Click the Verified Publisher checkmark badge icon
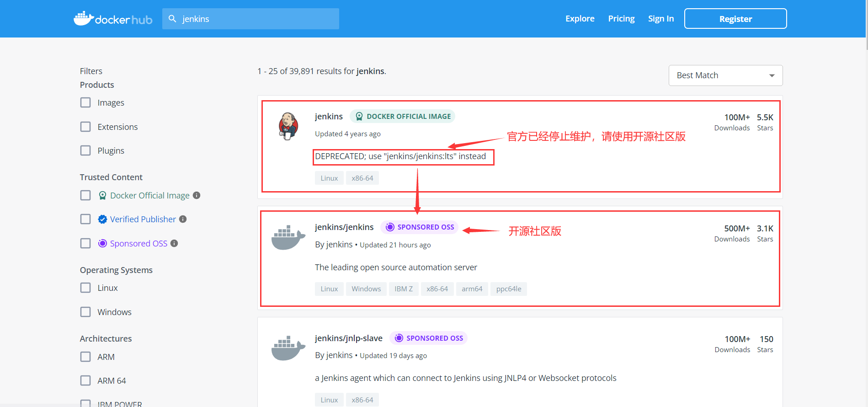This screenshot has width=868, height=407. [102, 219]
